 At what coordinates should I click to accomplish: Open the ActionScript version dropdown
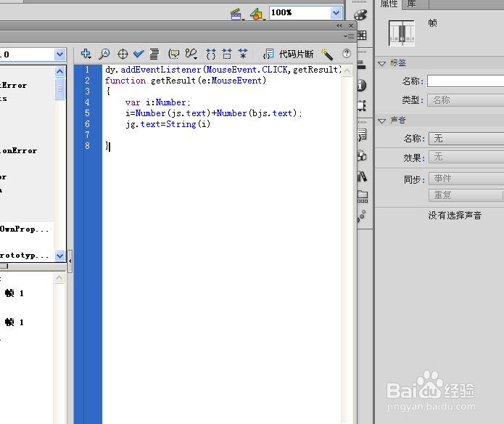pos(59,54)
